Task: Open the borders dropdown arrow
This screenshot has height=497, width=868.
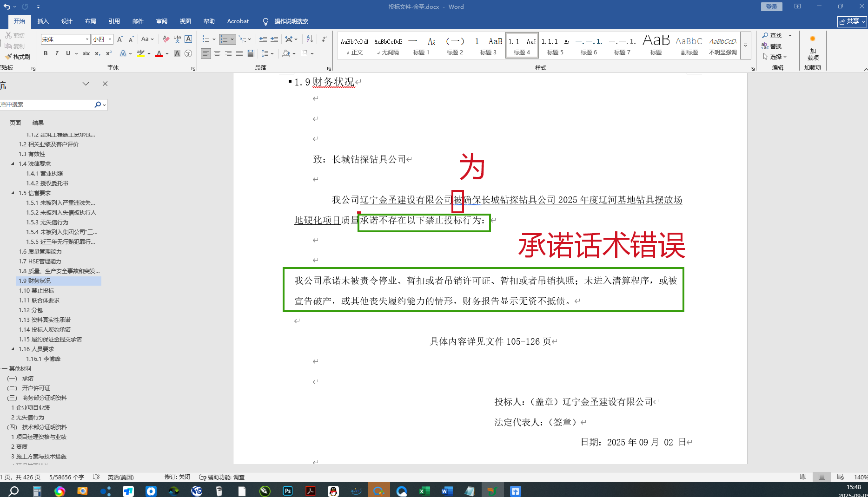Action: coord(312,53)
